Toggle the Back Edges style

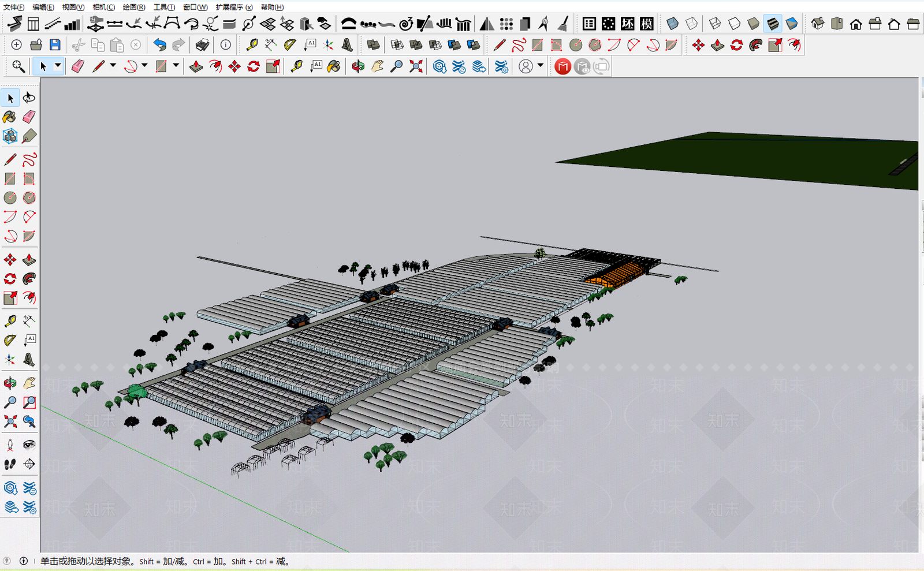(x=692, y=24)
